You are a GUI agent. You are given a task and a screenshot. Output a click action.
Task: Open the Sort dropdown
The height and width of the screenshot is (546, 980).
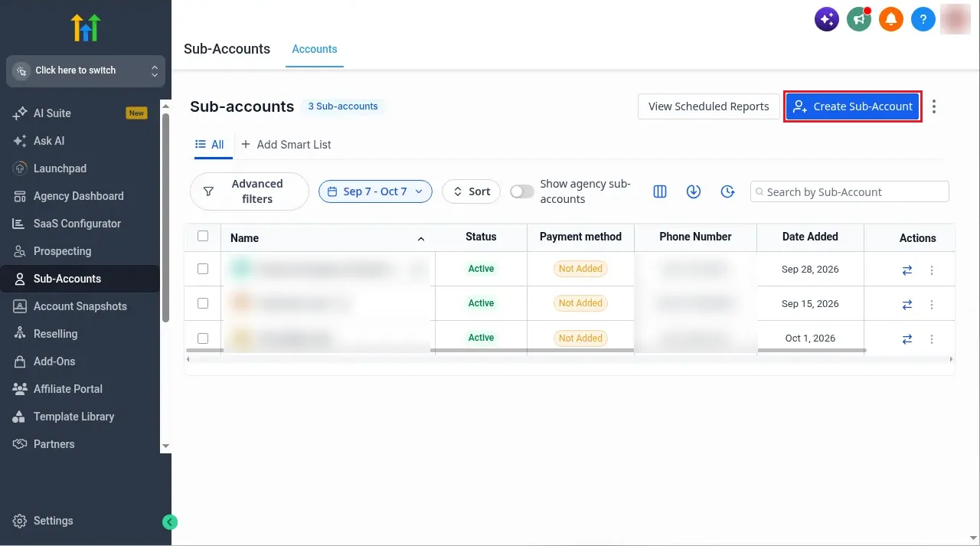(x=472, y=191)
